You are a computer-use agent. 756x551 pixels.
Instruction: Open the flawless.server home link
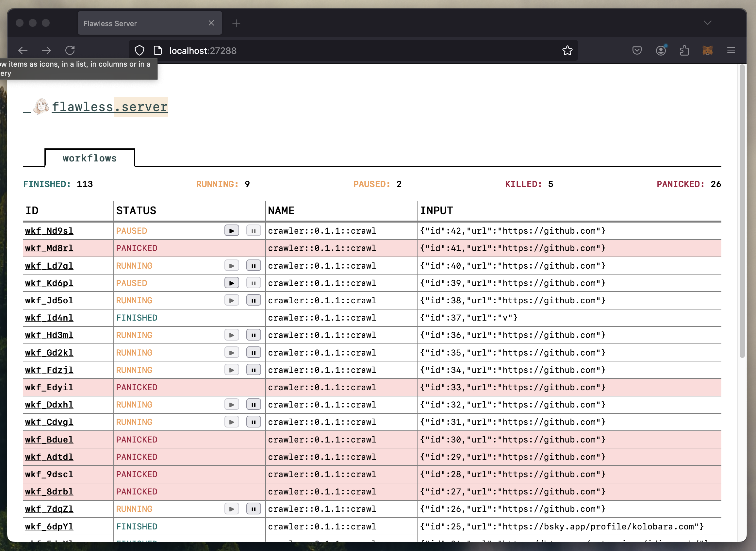[x=110, y=107]
